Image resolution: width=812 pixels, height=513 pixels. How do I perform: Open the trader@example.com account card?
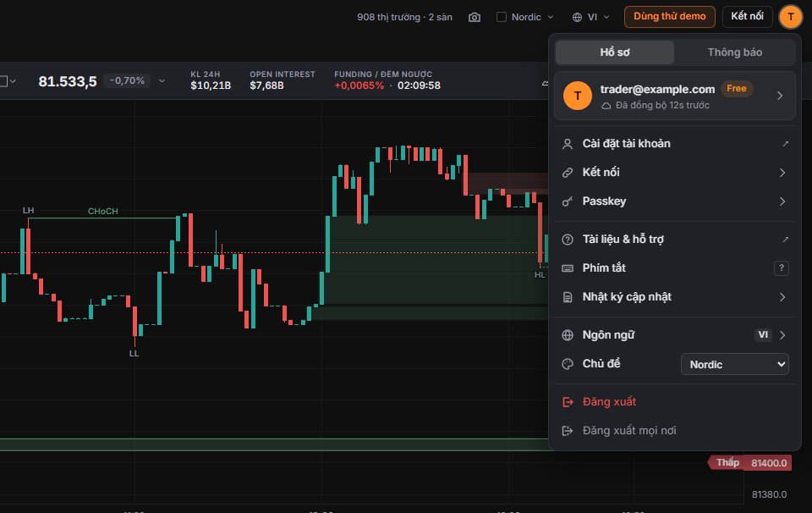click(674, 96)
